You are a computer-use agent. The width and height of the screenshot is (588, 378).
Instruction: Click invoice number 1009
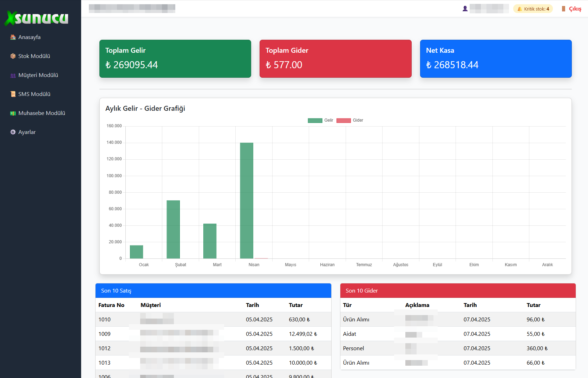[104, 334]
